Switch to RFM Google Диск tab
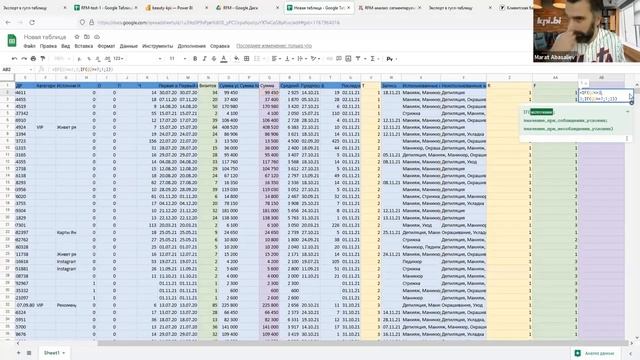This screenshot has height=360, width=640. [x=247, y=8]
